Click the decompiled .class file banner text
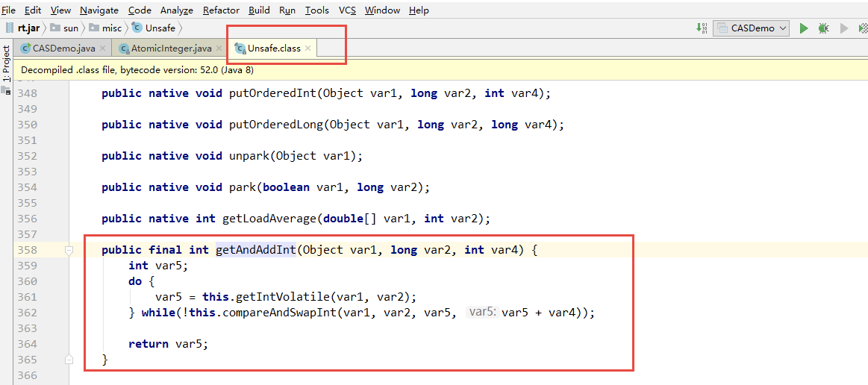This screenshot has height=385, width=868. (x=137, y=71)
